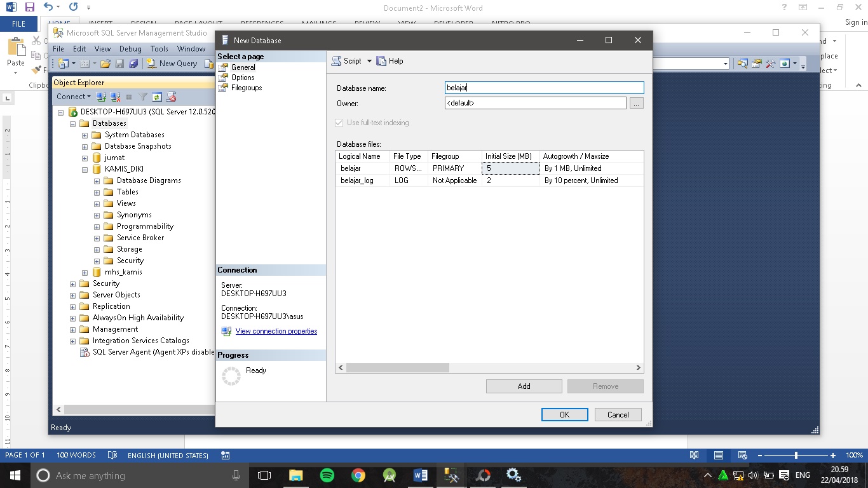The height and width of the screenshot is (488, 868).
Task: Click the Add button for database files
Action: tap(524, 386)
